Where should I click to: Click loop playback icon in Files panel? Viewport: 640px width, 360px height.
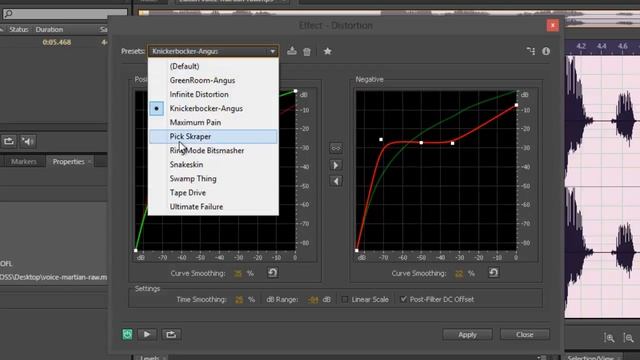click(x=9, y=141)
